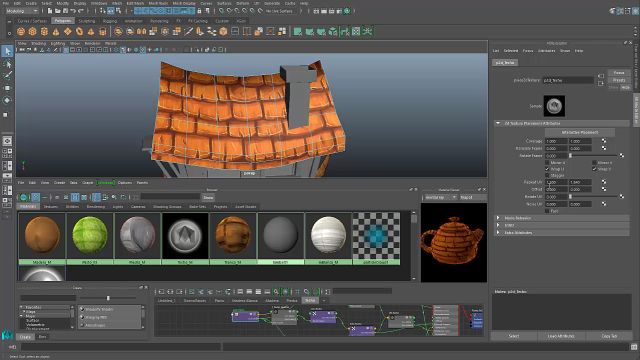Click the map button beside Coverage
The height and width of the screenshot is (360, 640).
pos(604,141)
